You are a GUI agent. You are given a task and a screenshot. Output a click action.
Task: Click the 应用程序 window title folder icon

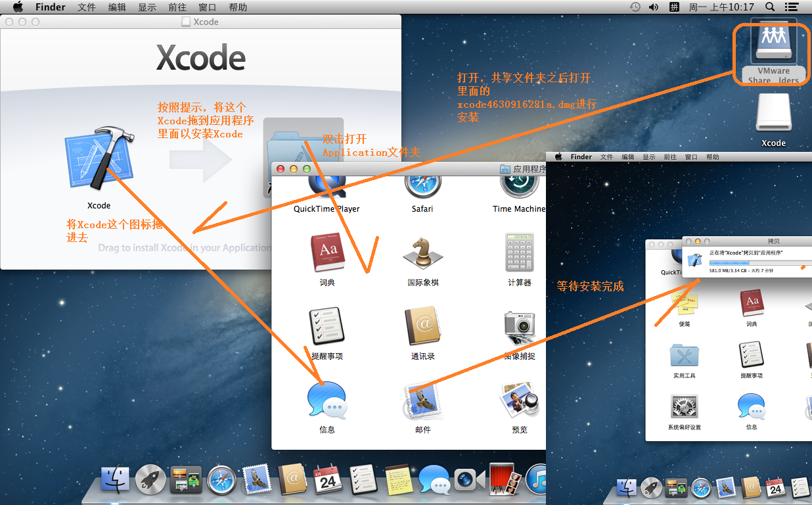pyautogui.click(x=505, y=169)
